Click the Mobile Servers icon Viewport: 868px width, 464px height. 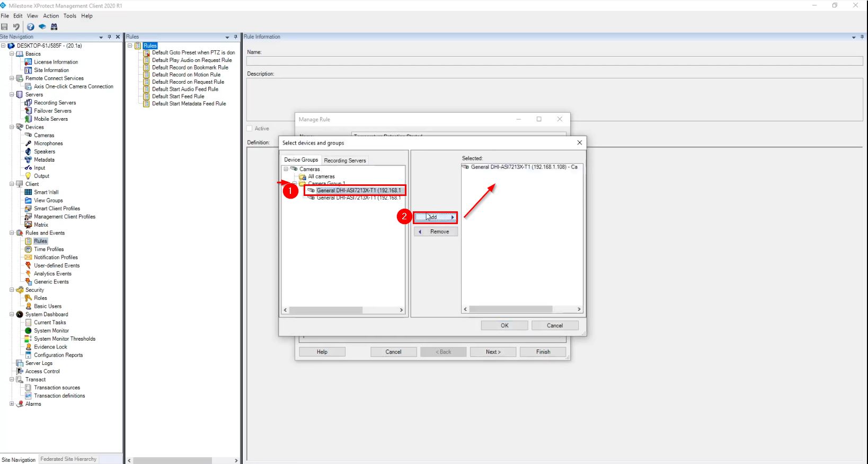point(29,119)
